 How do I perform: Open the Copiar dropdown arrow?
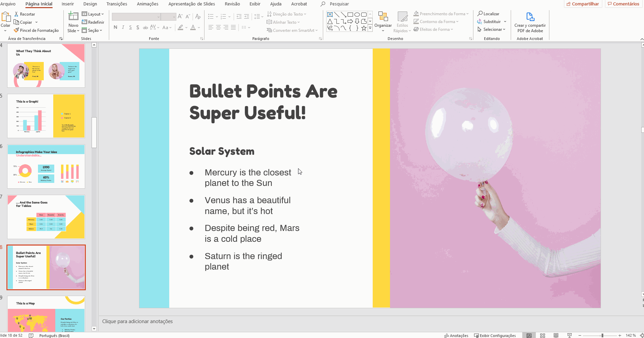pyautogui.click(x=36, y=22)
